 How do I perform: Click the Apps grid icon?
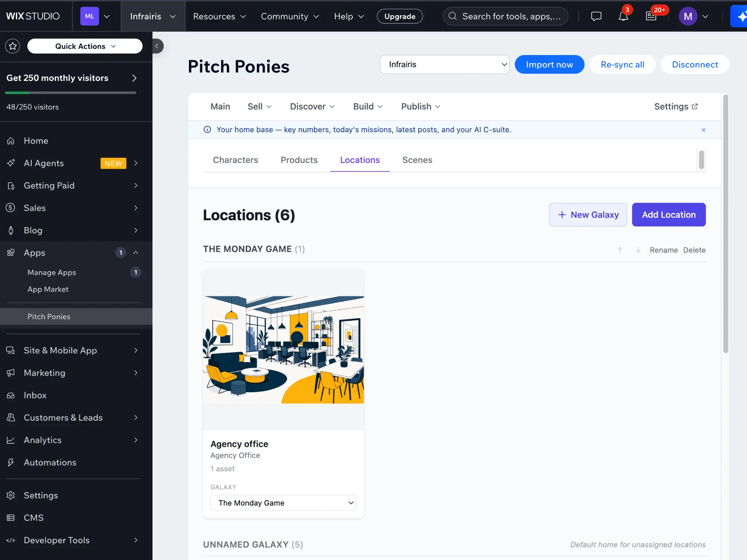click(11, 253)
